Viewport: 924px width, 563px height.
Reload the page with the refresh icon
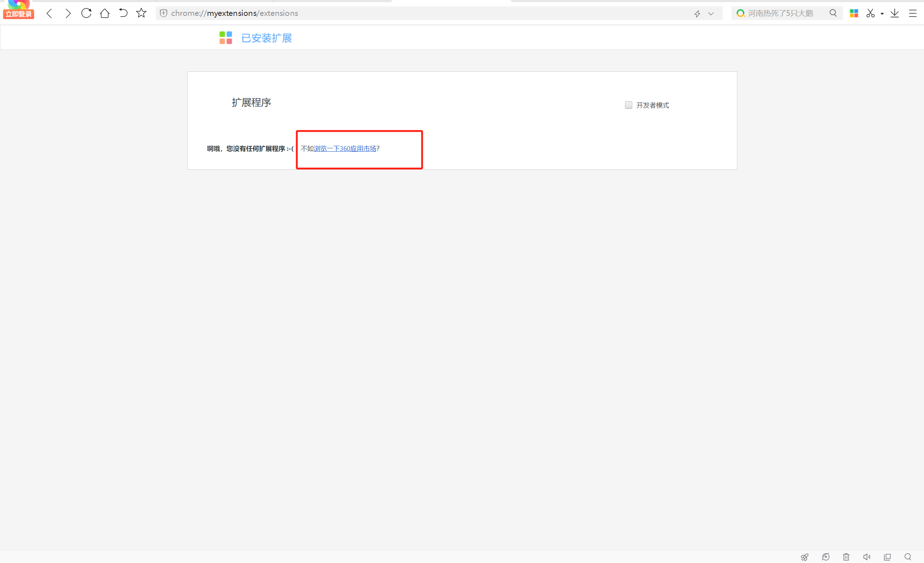pyautogui.click(x=86, y=13)
